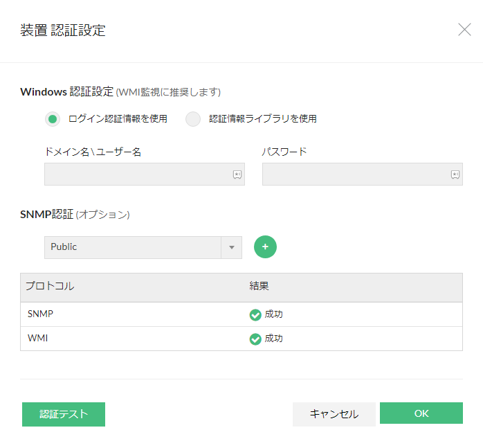Click the 結果 column header
Viewport: 483px width, 448px height.
click(259, 286)
